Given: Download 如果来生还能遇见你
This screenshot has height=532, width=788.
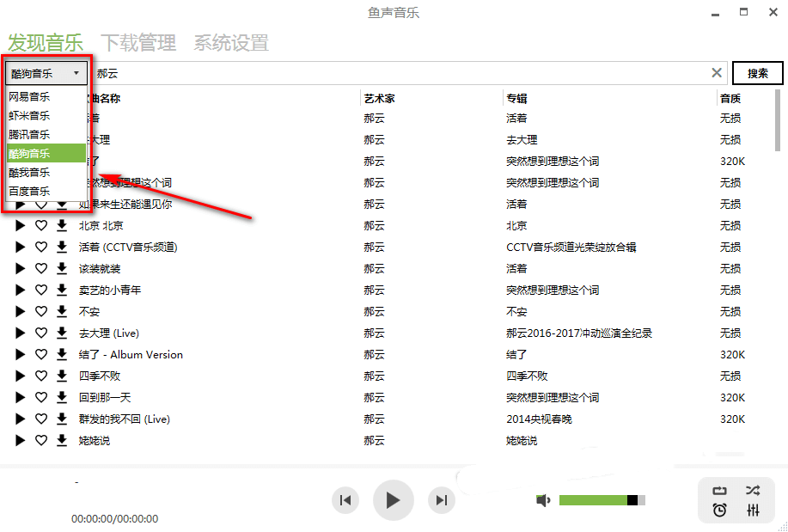Looking at the screenshot, I should coord(62,205).
